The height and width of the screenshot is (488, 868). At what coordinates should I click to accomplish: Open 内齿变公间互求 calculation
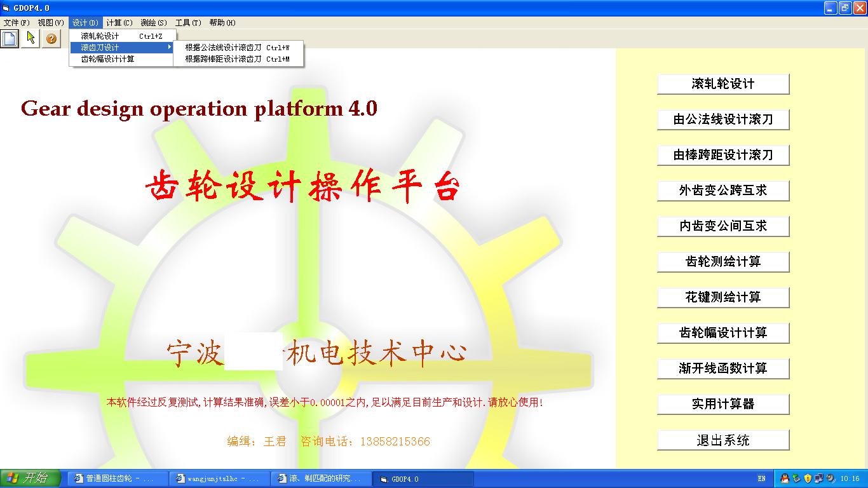coord(723,226)
